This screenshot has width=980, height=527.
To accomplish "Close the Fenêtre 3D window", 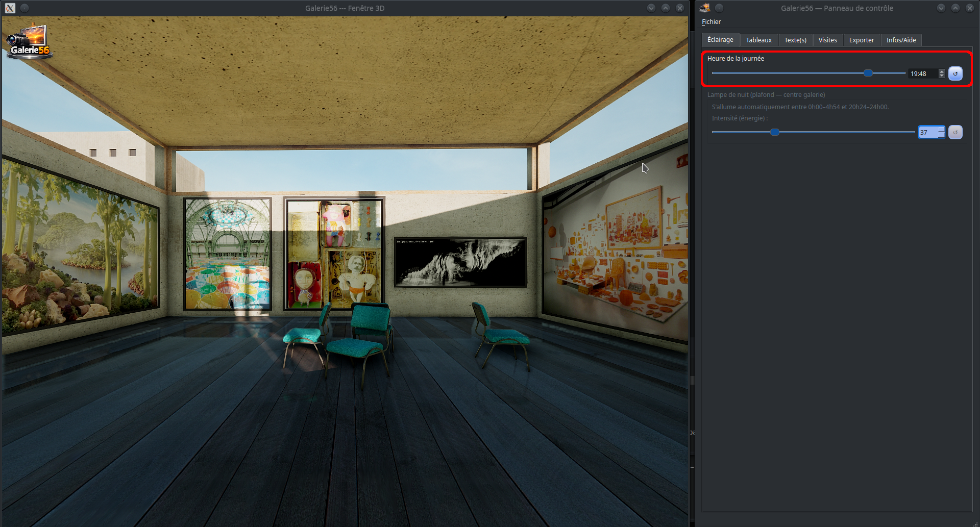I will coord(680,8).
